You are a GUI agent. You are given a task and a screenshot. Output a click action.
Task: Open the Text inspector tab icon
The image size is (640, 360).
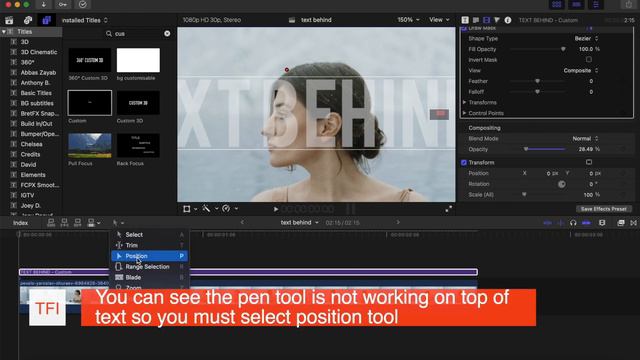[476, 20]
